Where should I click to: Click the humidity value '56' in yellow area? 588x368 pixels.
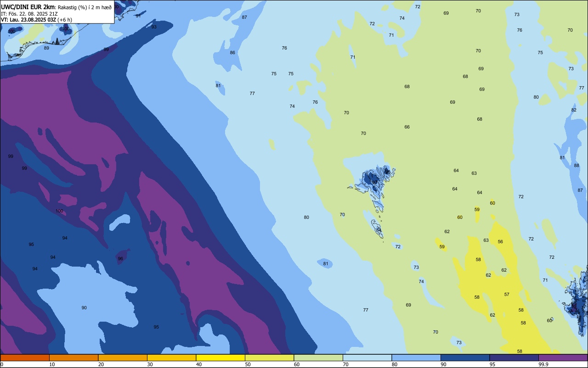pyautogui.click(x=500, y=242)
